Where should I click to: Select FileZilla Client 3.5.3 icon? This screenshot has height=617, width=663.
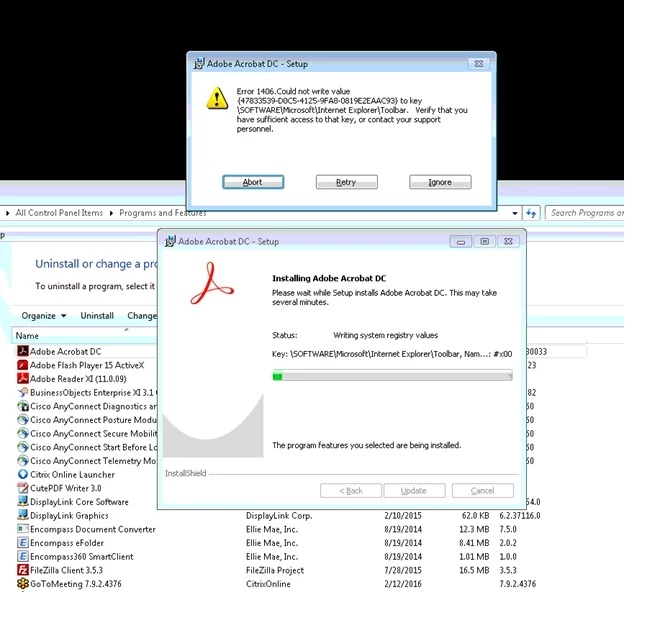[22, 570]
